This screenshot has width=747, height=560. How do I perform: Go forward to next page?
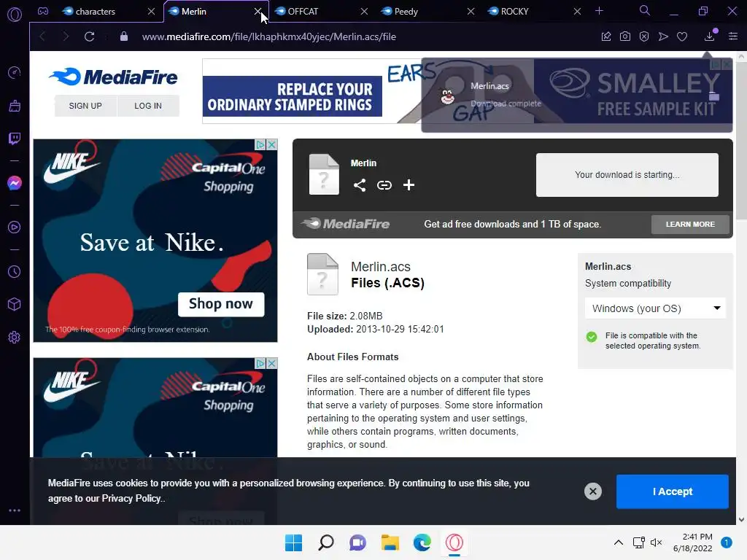(66, 36)
